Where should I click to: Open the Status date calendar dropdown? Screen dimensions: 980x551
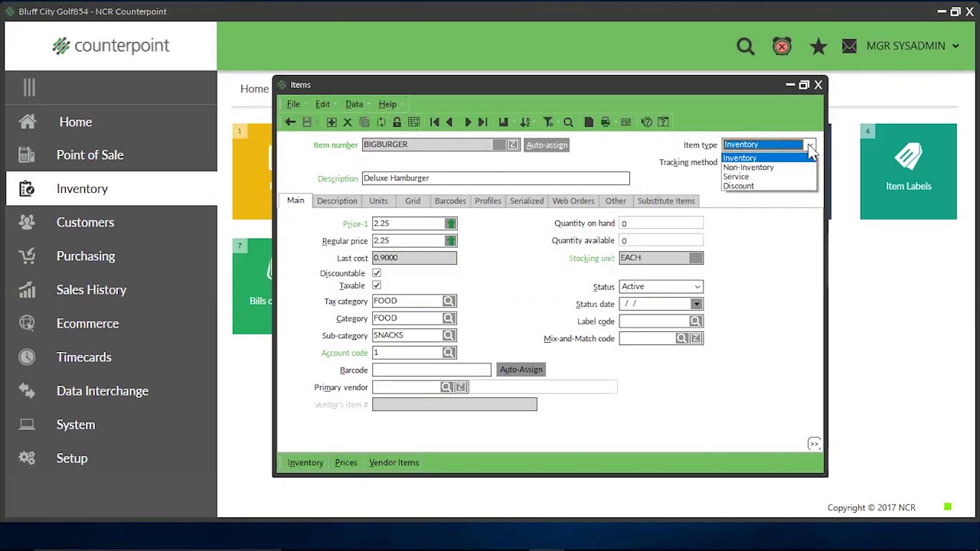696,304
